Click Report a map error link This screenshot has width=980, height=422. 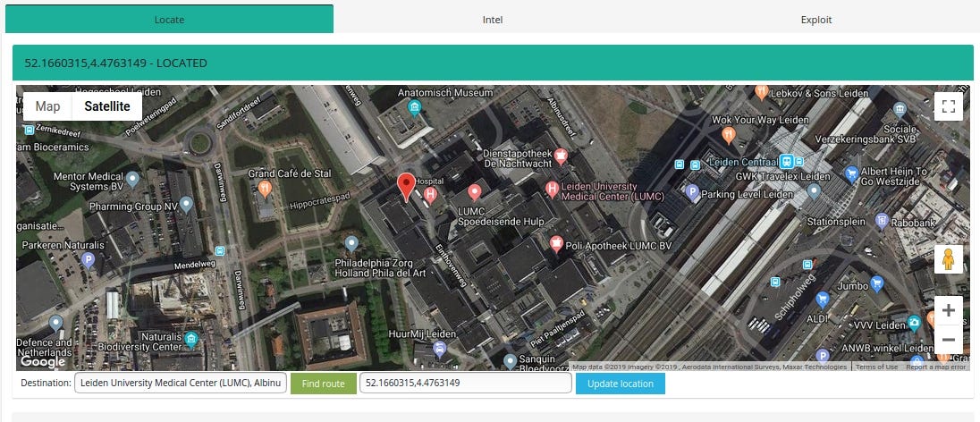(935, 367)
